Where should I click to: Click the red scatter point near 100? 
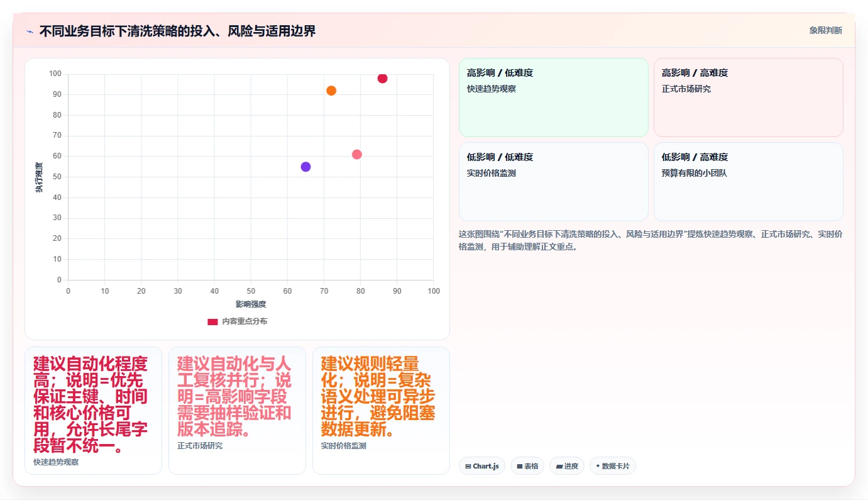[x=382, y=79]
